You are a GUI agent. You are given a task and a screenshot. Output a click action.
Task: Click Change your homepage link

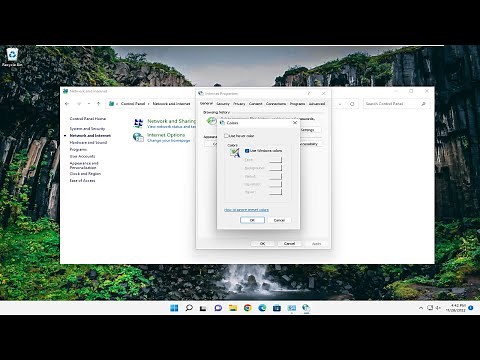(x=169, y=141)
